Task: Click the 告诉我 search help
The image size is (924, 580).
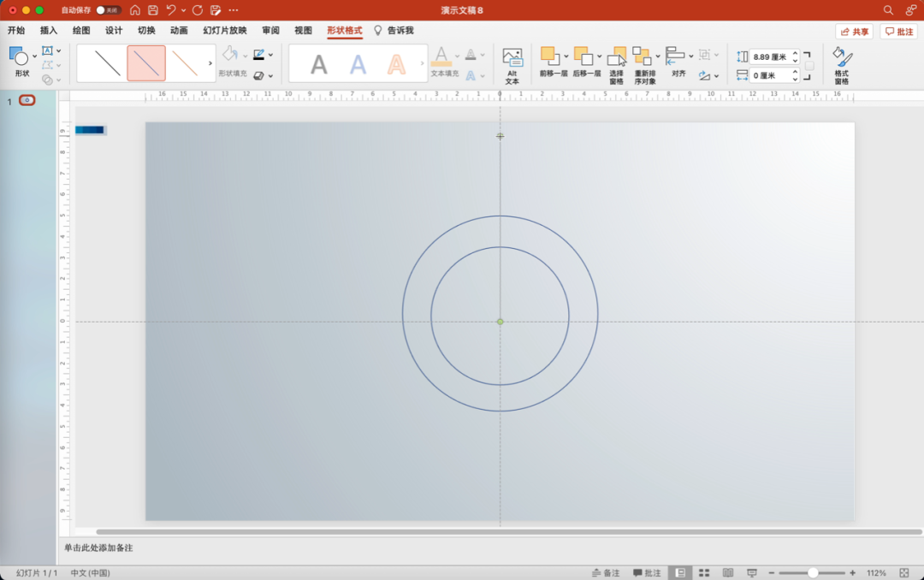Action: pos(394,31)
